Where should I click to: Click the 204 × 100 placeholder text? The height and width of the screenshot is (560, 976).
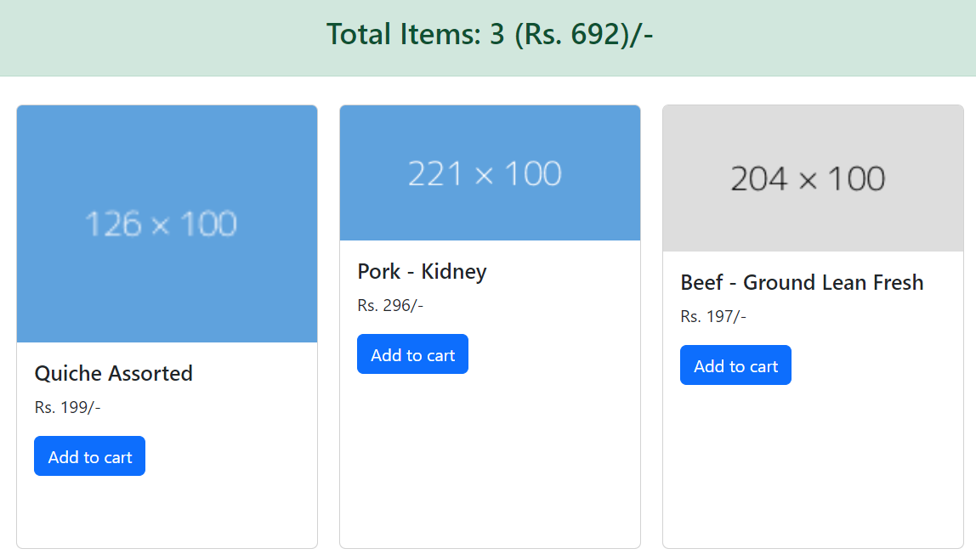pos(808,178)
